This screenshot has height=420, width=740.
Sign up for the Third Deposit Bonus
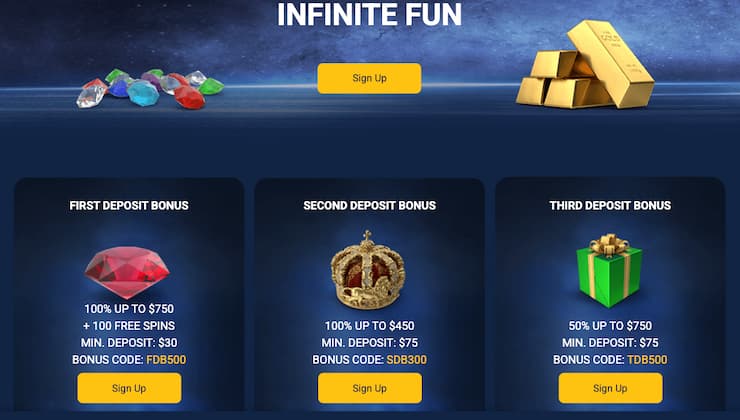(611, 388)
